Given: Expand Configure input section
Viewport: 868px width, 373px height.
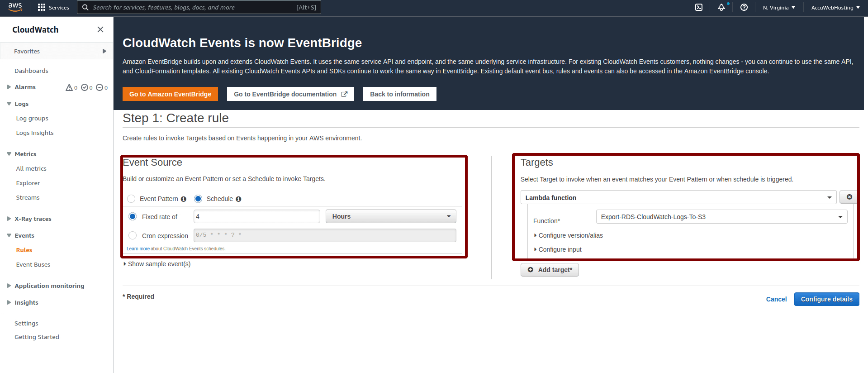Looking at the screenshot, I should [x=558, y=249].
